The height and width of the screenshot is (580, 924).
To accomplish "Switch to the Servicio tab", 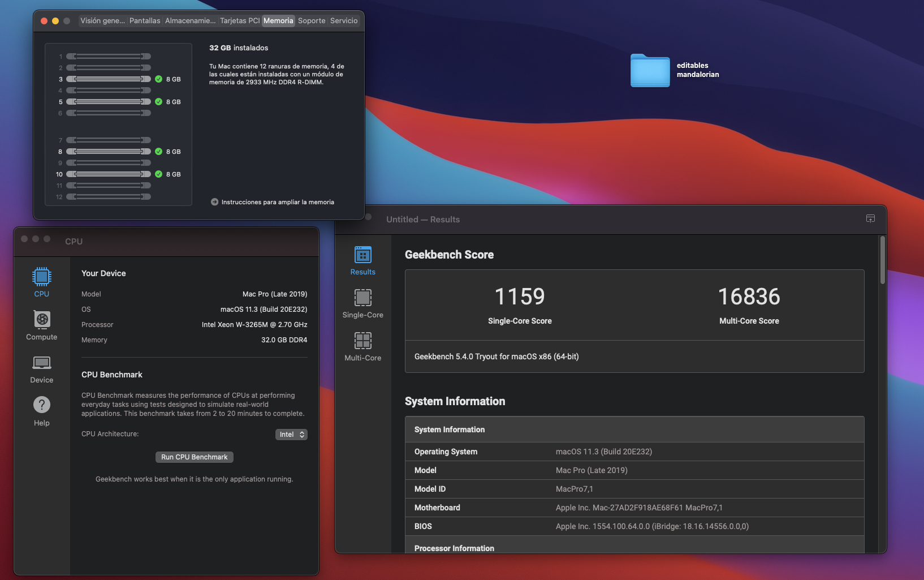I will (x=344, y=21).
